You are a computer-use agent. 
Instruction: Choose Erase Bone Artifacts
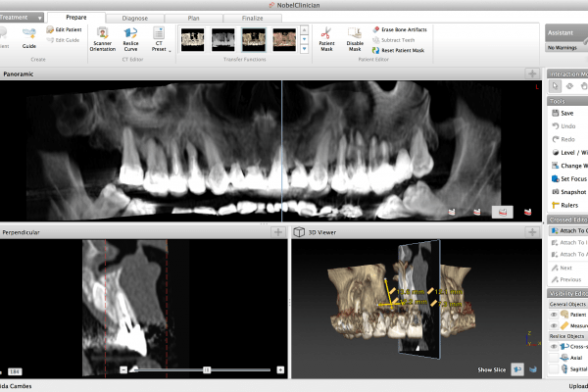tap(402, 29)
